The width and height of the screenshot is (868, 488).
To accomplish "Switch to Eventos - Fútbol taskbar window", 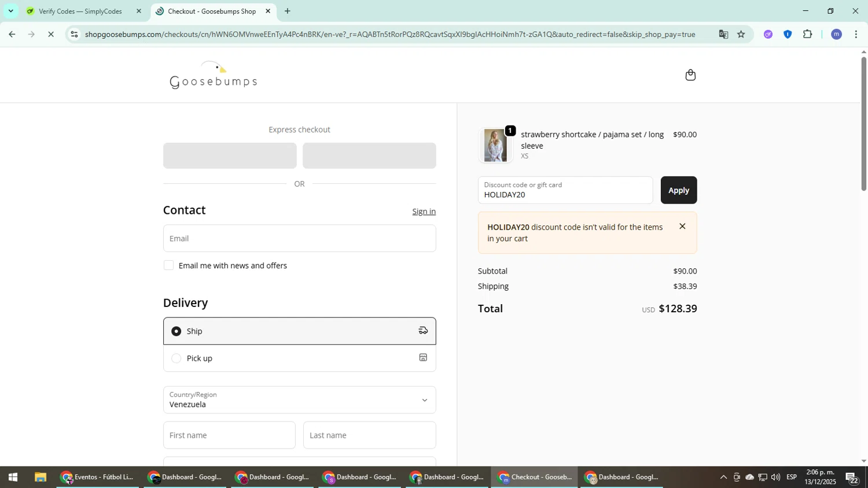I will (x=98, y=477).
